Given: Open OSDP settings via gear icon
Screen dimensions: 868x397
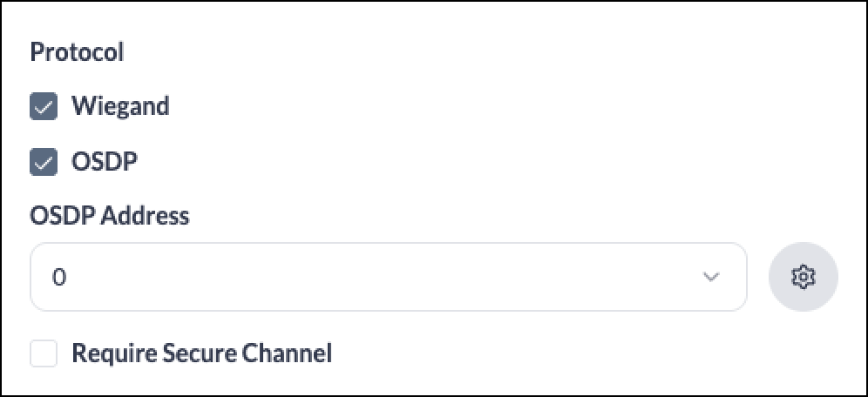Looking at the screenshot, I should [x=804, y=277].
